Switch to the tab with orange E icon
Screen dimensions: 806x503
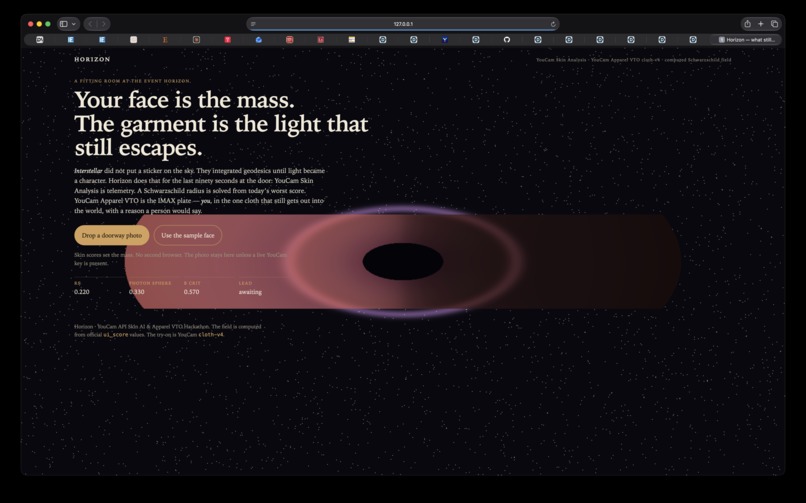click(165, 40)
